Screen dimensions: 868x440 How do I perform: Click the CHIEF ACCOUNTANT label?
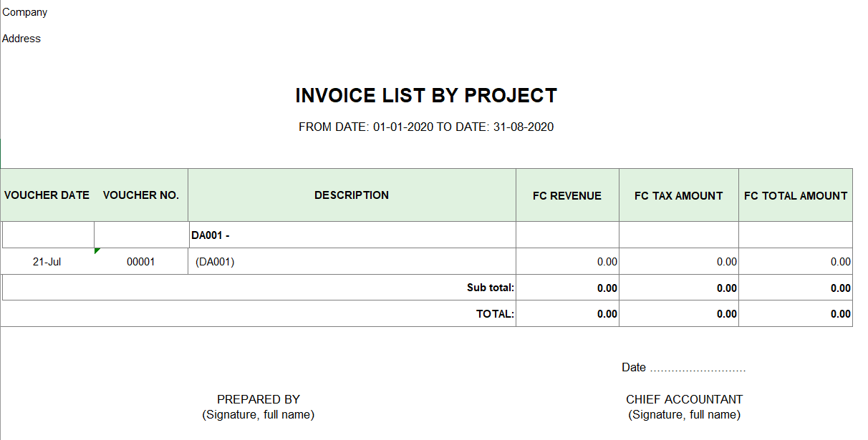(684, 399)
